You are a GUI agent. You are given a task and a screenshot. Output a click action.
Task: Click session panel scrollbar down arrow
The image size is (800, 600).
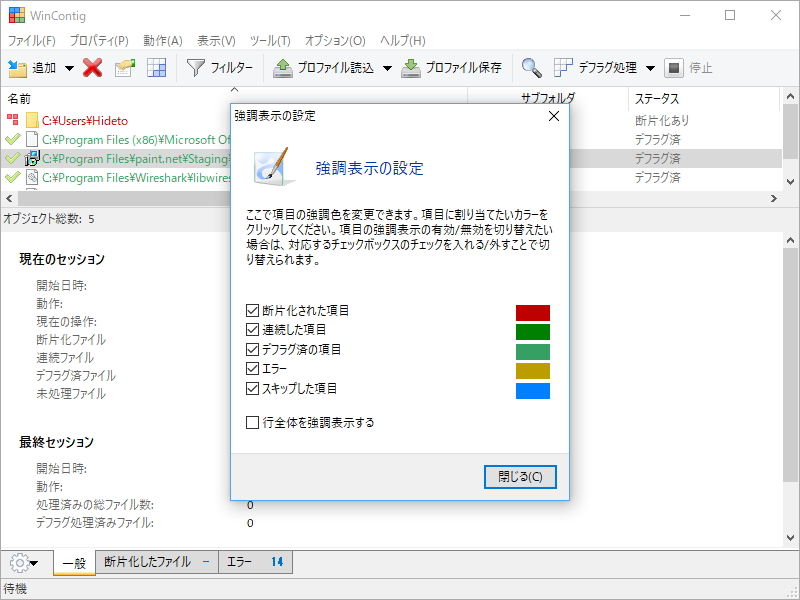790,537
